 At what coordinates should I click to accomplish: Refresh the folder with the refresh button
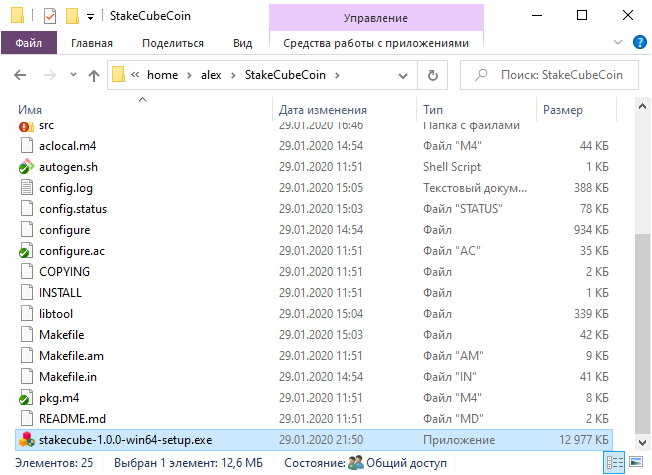point(432,75)
